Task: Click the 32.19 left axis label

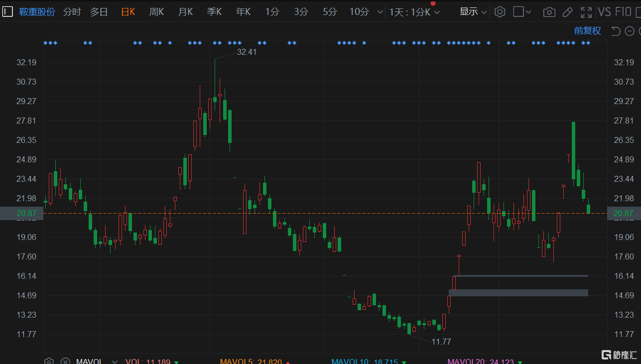Action: coord(26,62)
